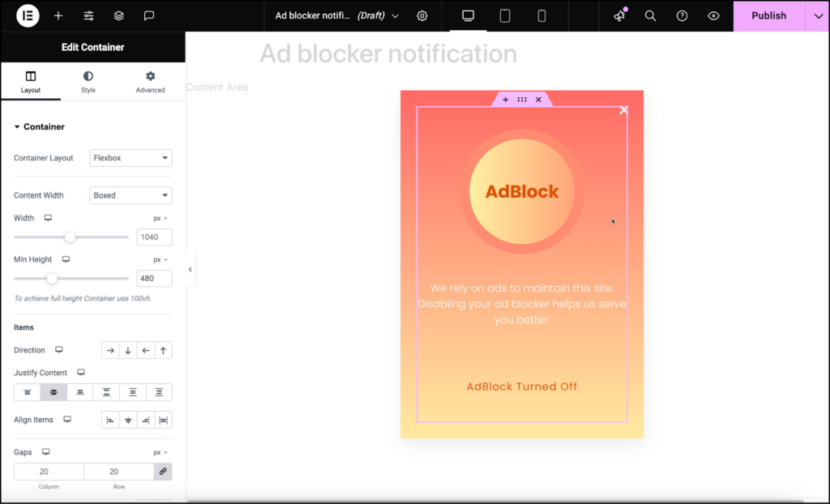Image resolution: width=830 pixels, height=504 pixels.
Task: Open the Container Layout Flexbox dropdown
Action: pos(130,158)
